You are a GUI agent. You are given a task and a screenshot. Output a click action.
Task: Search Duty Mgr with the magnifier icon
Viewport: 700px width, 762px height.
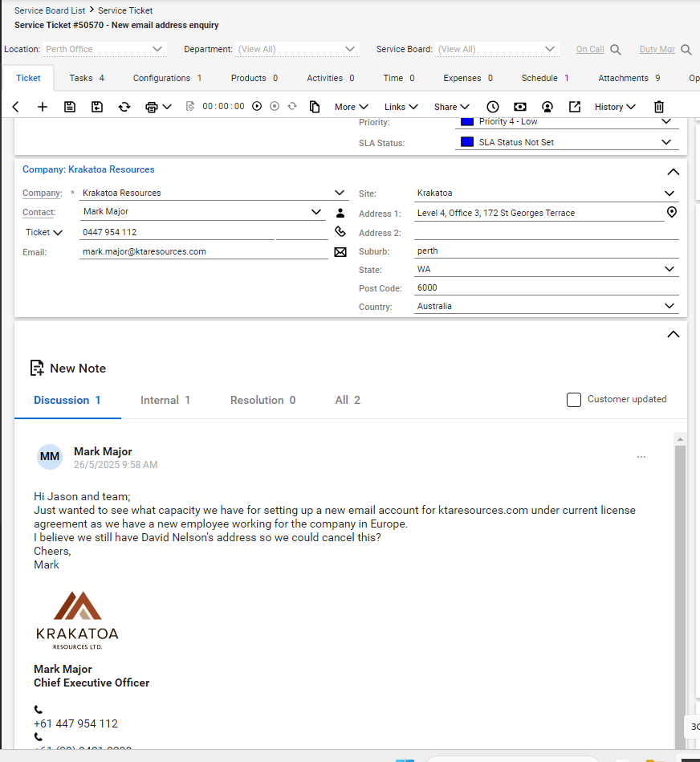click(686, 50)
